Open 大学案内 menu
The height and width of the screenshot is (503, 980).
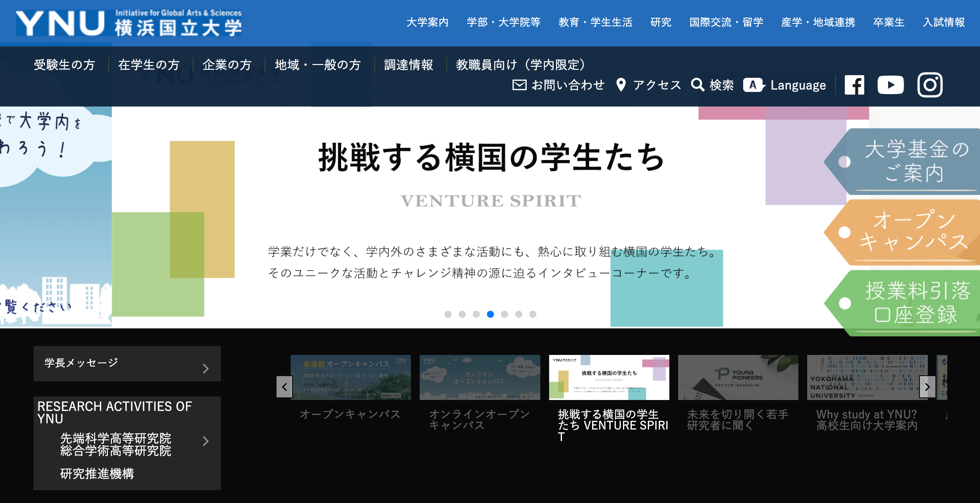point(427,22)
